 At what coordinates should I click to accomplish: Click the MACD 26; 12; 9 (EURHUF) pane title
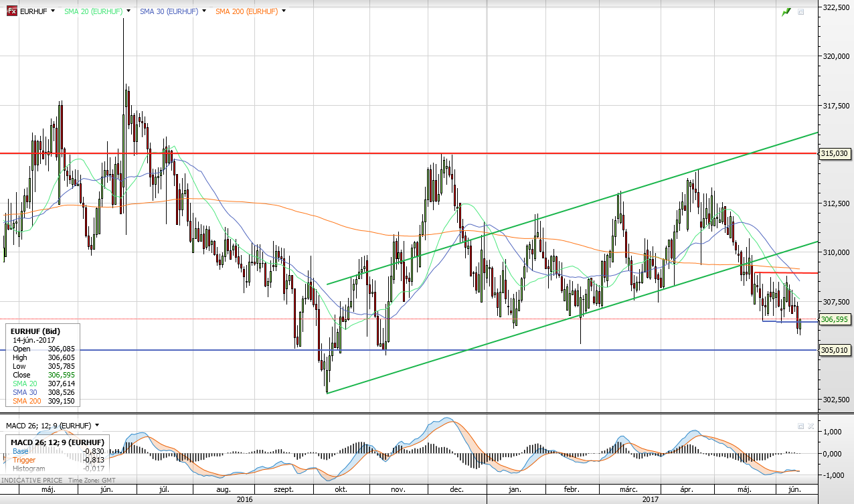[49, 425]
